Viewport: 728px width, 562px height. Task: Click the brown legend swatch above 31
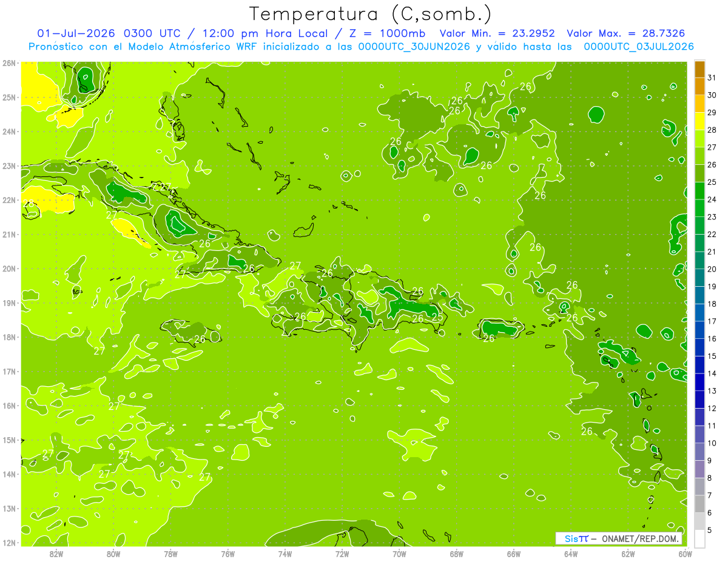(699, 69)
